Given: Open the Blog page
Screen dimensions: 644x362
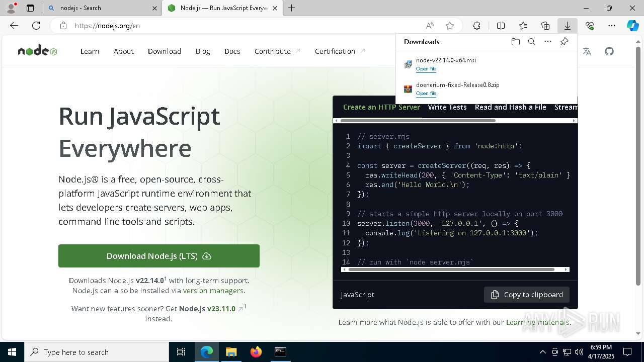Looking at the screenshot, I should coord(203,51).
